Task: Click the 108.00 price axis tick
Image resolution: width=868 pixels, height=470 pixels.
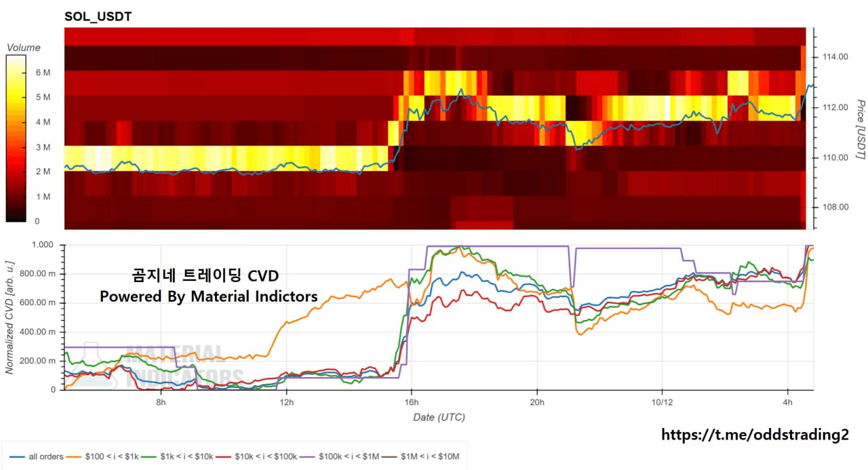Action: coord(834,208)
